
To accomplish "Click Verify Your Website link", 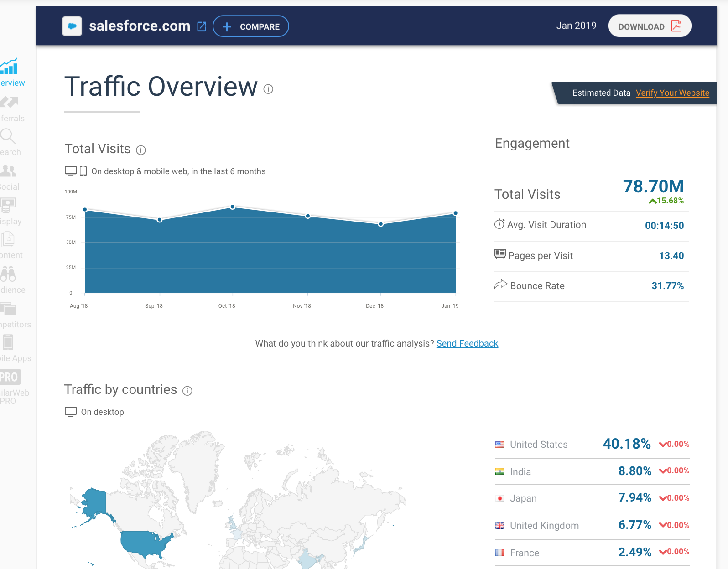I will [x=672, y=93].
